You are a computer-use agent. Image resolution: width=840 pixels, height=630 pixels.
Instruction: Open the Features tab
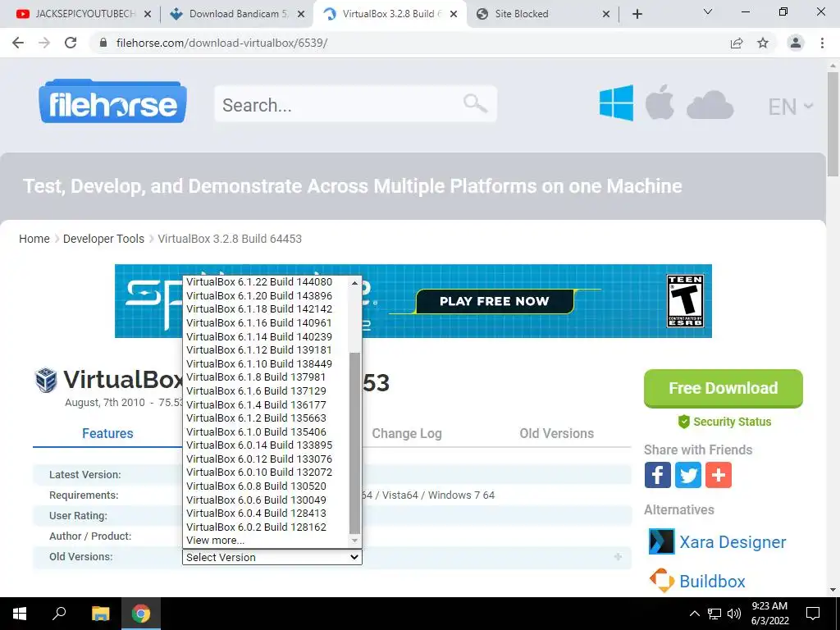(107, 433)
